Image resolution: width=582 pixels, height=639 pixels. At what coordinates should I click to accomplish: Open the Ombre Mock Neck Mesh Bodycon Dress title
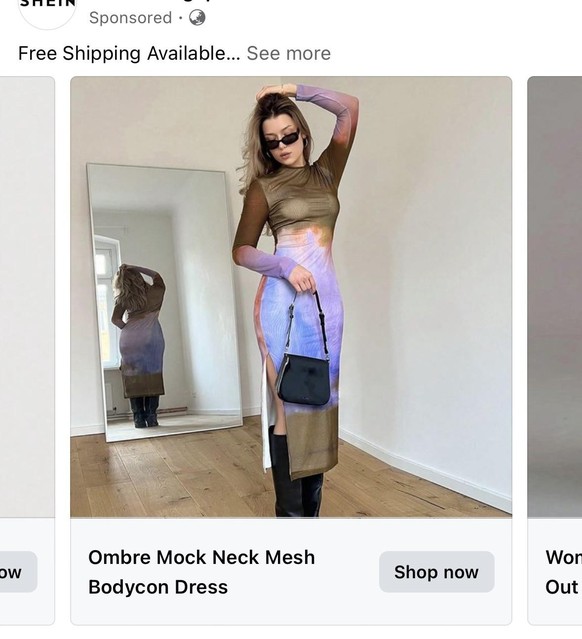pyautogui.click(x=201, y=572)
